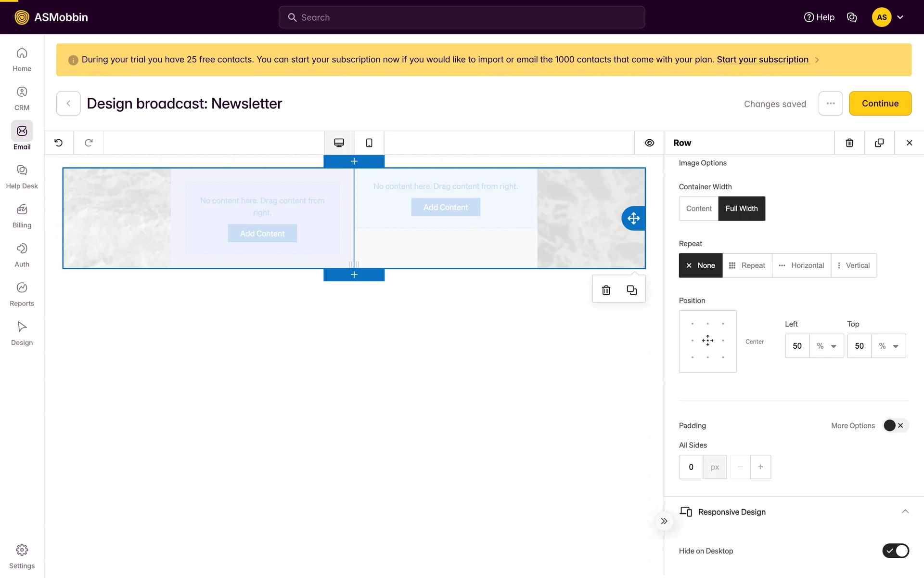Click the redo arrow icon
Image resolution: width=924 pixels, height=578 pixels.
pos(89,143)
